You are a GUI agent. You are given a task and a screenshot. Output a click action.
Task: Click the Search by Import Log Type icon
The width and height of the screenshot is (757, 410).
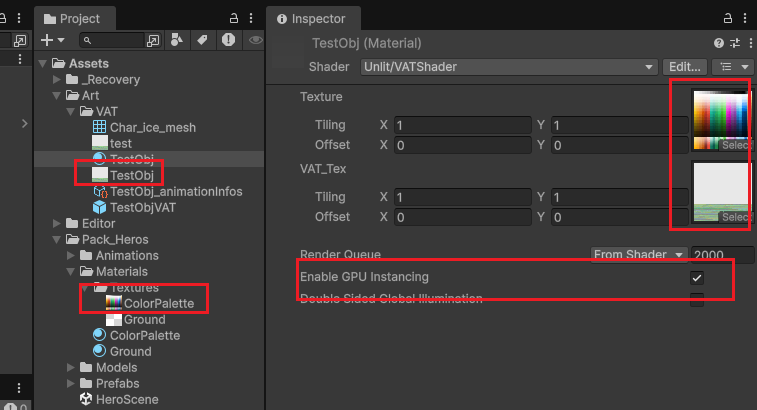[228, 40]
